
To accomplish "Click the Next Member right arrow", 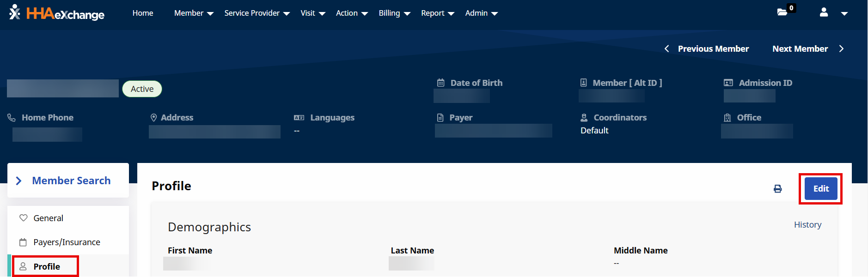I will point(841,49).
